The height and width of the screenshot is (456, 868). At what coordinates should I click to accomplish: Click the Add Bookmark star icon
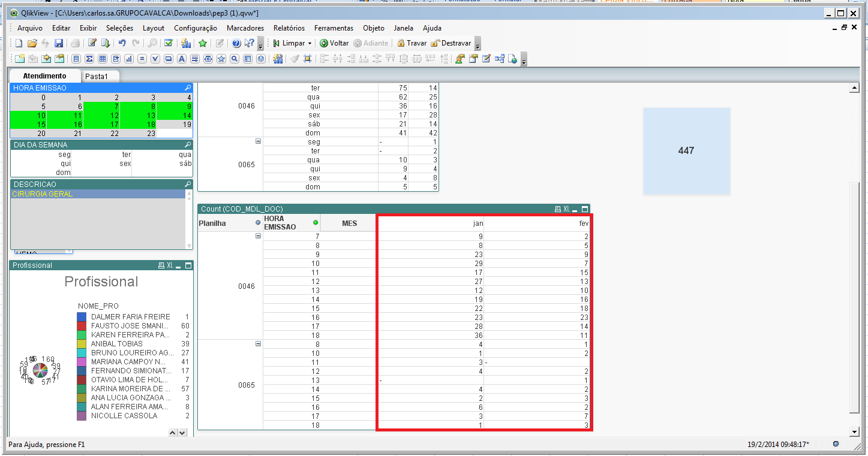[203, 43]
